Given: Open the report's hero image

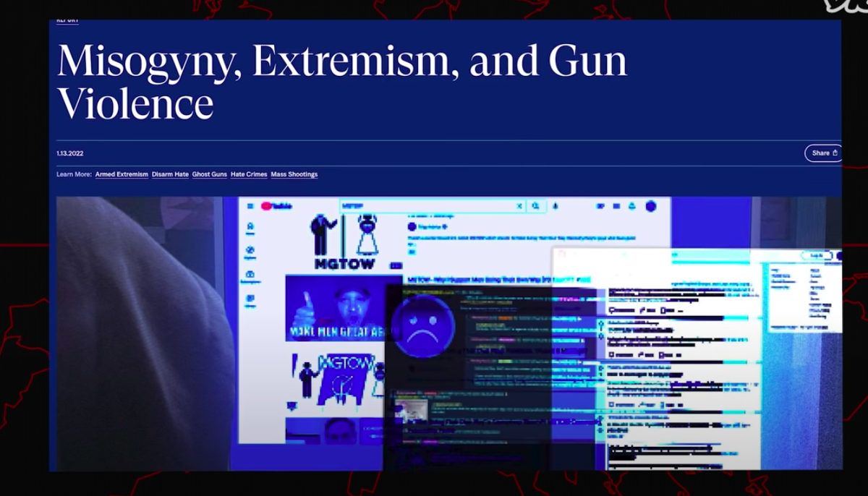Looking at the screenshot, I should (x=449, y=333).
